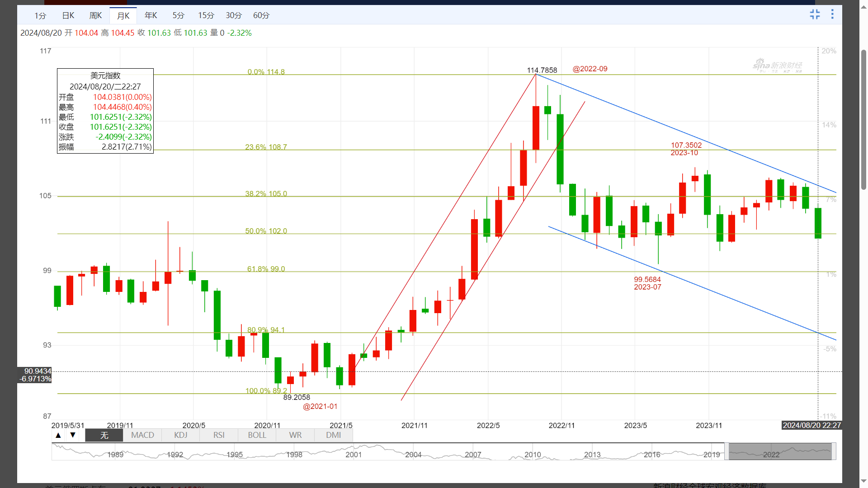
Task: Switch to the 日K daily chart tab
Action: 68,15
